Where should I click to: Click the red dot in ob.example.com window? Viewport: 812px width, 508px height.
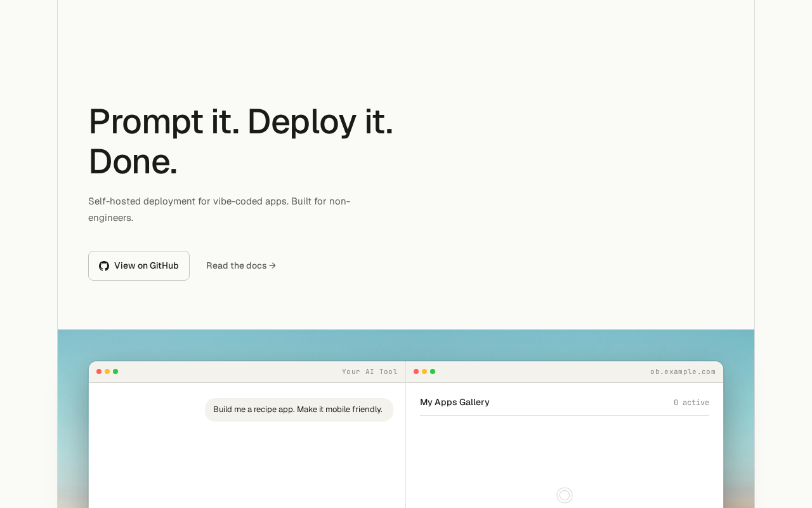click(416, 371)
